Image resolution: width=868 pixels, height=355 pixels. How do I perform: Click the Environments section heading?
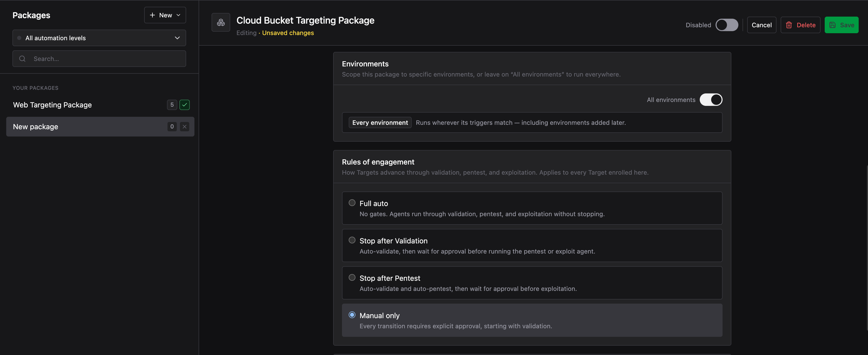pos(365,64)
